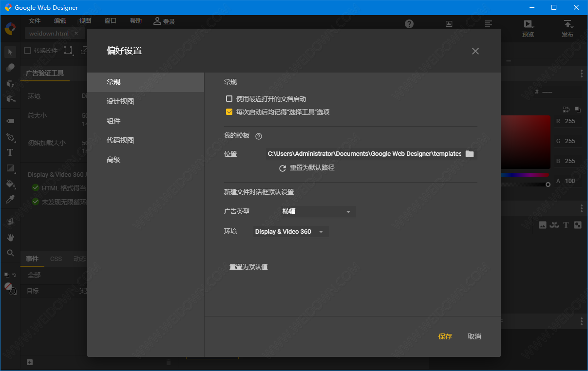Click reset to default values
Image resolution: width=588 pixels, height=371 pixels.
click(x=248, y=267)
